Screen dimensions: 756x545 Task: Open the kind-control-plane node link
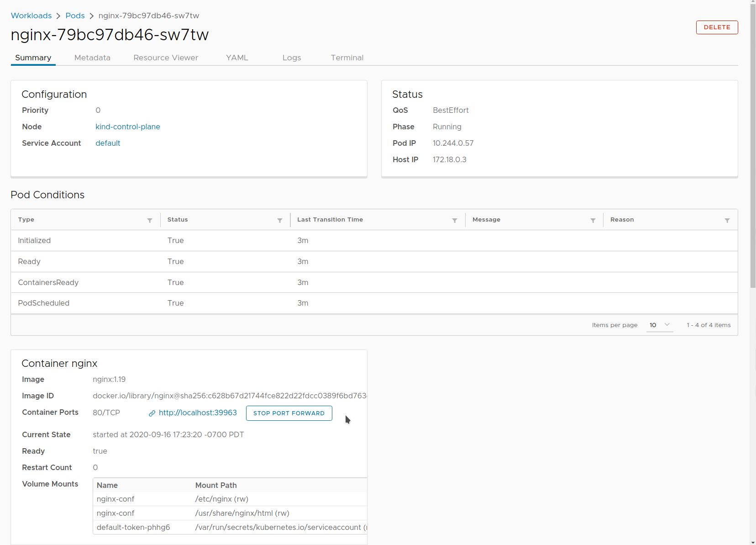[x=128, y=127]
